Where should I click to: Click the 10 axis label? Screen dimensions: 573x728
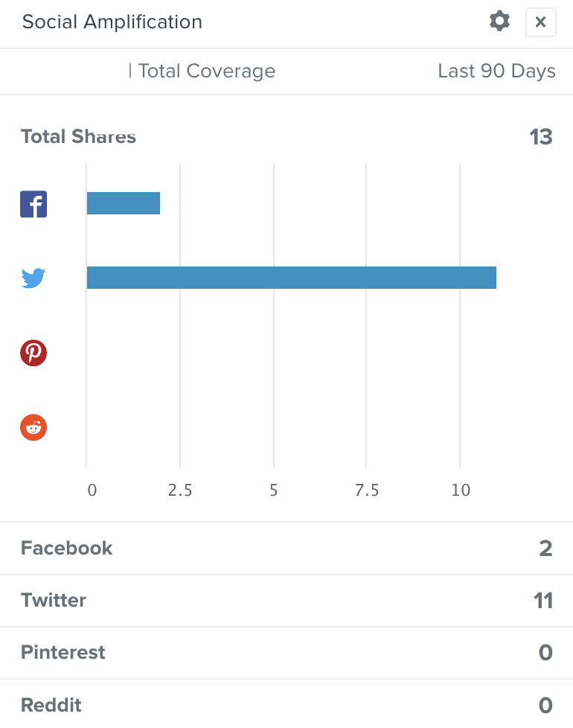pos(461,491)
